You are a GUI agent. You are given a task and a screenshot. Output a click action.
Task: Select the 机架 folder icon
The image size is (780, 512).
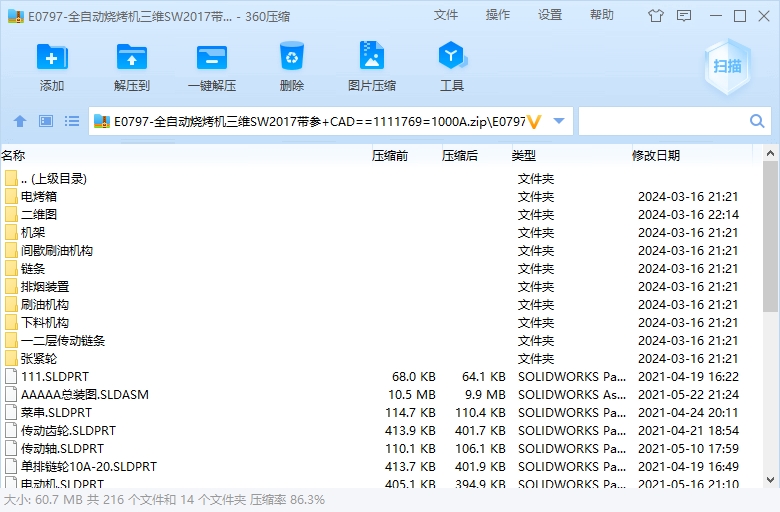[x=11, y=232]
